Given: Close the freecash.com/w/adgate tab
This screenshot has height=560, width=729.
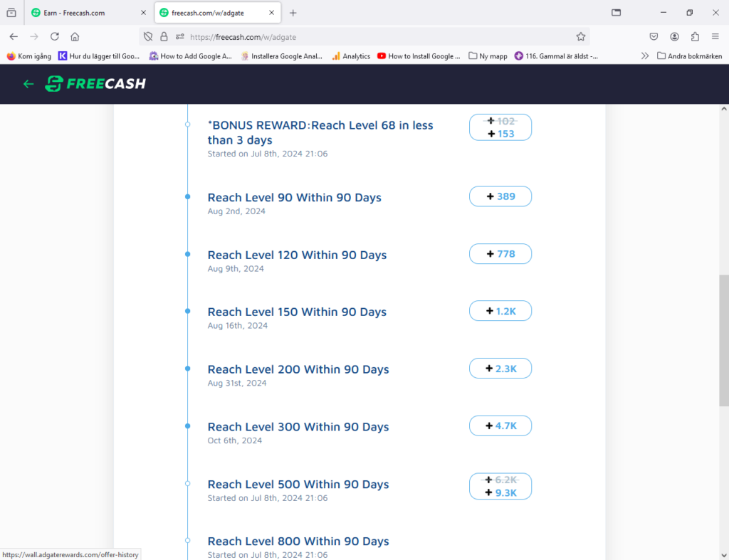Looking at the screenshot, I should pos(271,13).
